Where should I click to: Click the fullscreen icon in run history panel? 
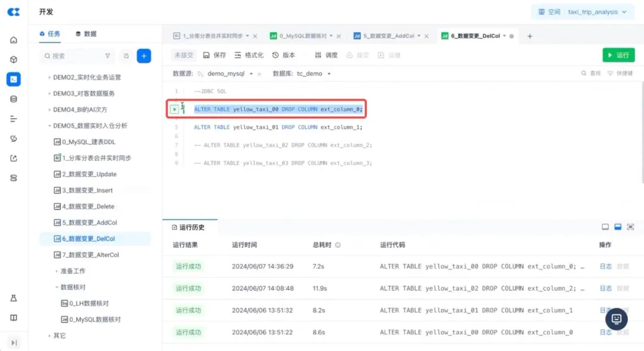point(630,227)
